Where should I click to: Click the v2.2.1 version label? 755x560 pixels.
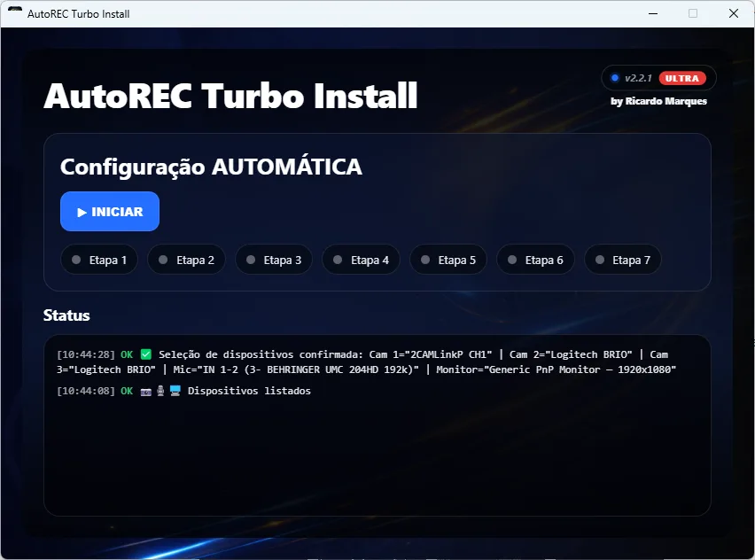(639, 78)
